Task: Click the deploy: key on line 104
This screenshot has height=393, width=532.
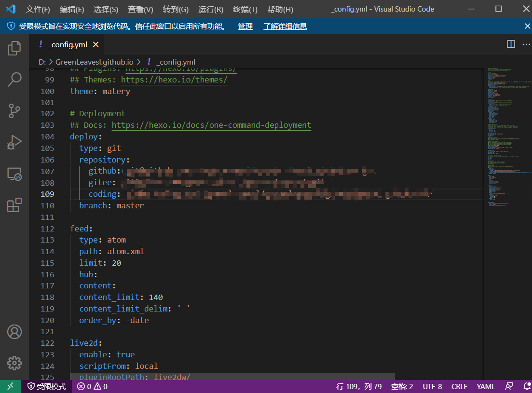Action: (85, 136)
